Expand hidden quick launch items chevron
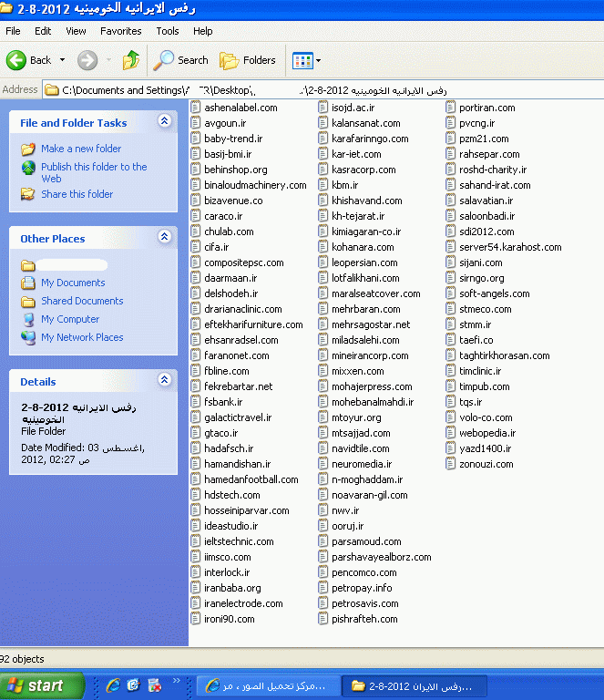Viewport: 604px width, 700px height. [x=177, y=680]
